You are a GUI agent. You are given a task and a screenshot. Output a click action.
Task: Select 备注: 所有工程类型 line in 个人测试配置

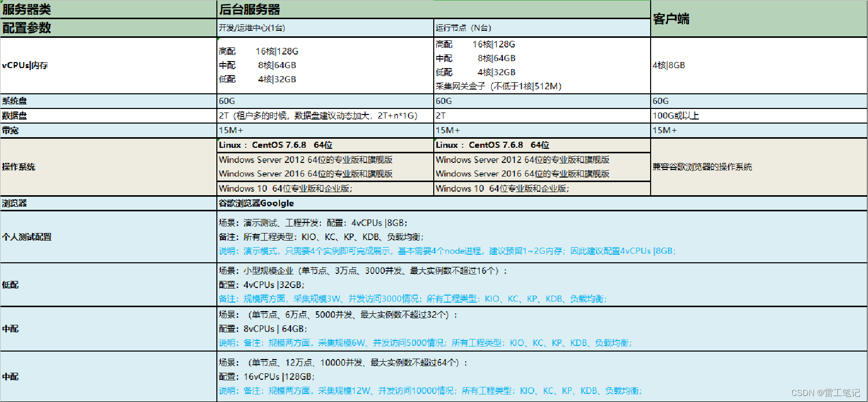pos(321,237)
